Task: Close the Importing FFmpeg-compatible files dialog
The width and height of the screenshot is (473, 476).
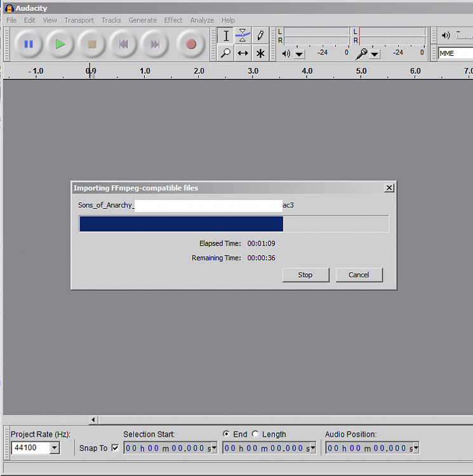Action: tap(389, 188)
